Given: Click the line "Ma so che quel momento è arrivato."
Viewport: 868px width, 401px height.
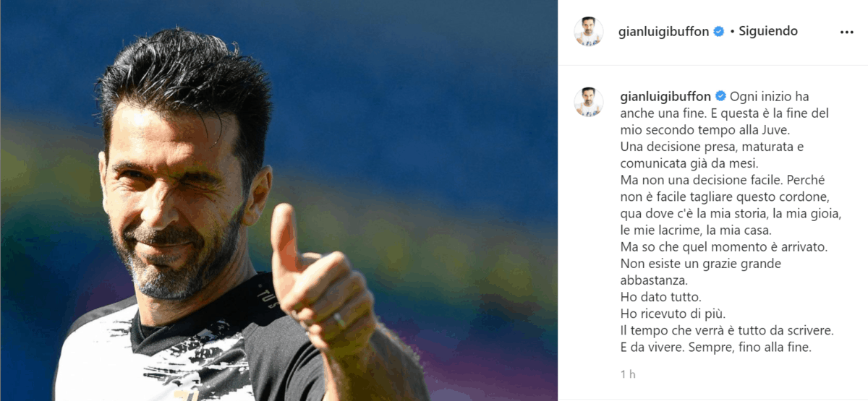Looking at the screenshot, I should pos(723,247).
